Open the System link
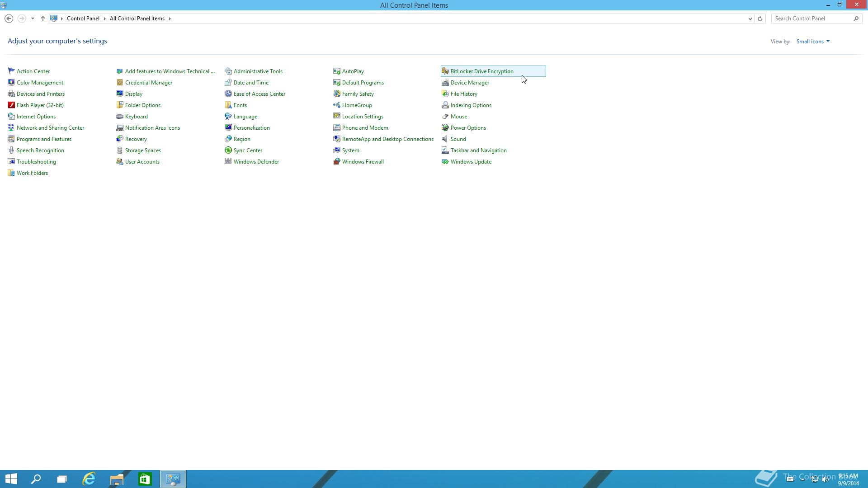The width and height of the screenshot is (868, 488). (350, 150)
